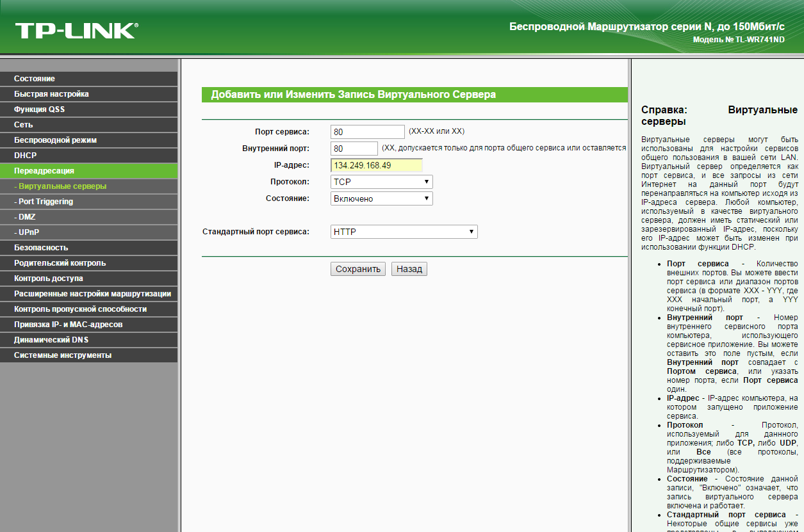Click the Назад button

(409, 269)
